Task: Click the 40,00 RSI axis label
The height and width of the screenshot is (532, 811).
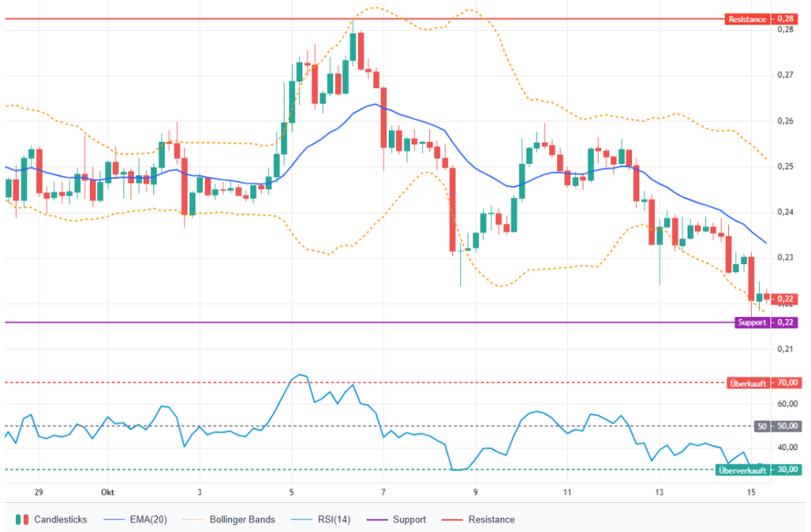Action: [787, 447]
